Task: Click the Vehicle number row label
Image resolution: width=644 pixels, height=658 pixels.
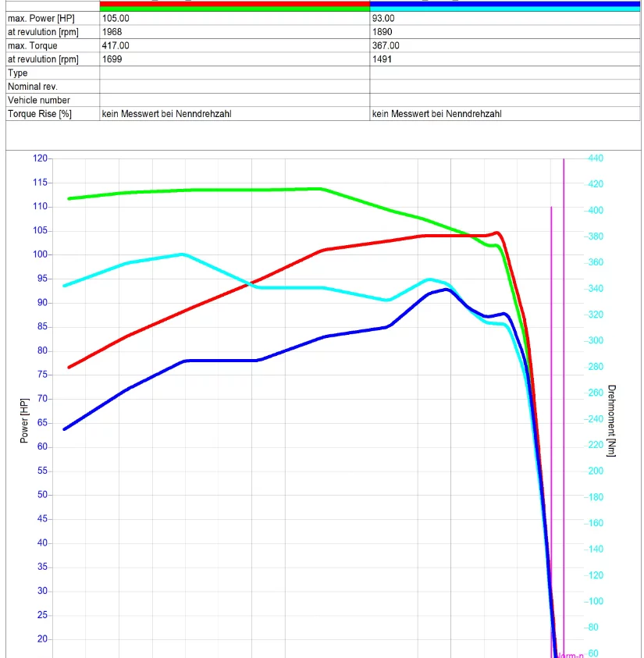Action: pyautogui.click(x=39, y=100)
